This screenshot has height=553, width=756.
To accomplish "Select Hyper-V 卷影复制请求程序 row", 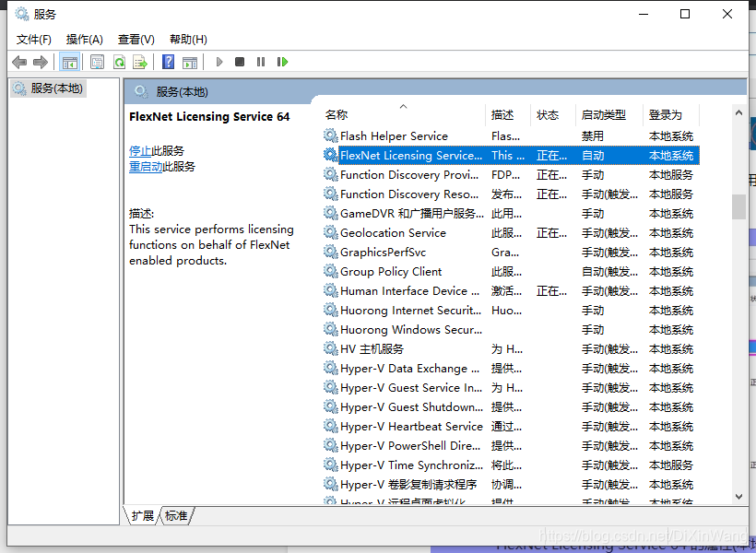I will (x=511, y=485).
